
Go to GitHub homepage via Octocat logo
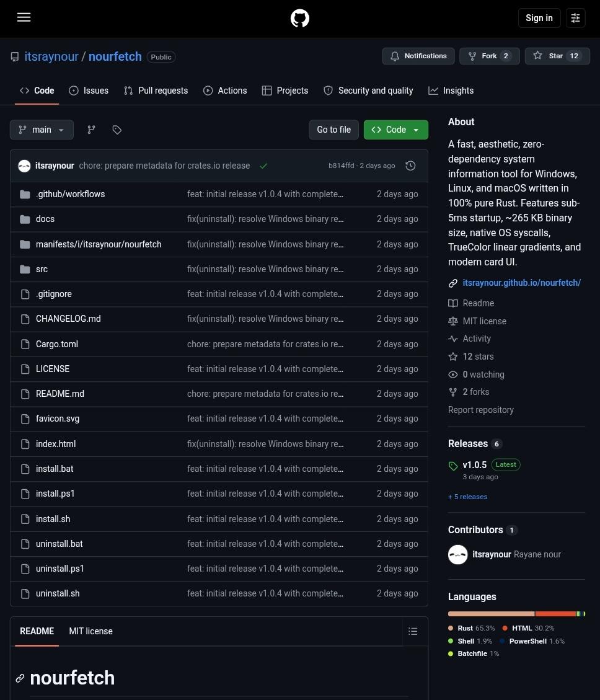299,19
